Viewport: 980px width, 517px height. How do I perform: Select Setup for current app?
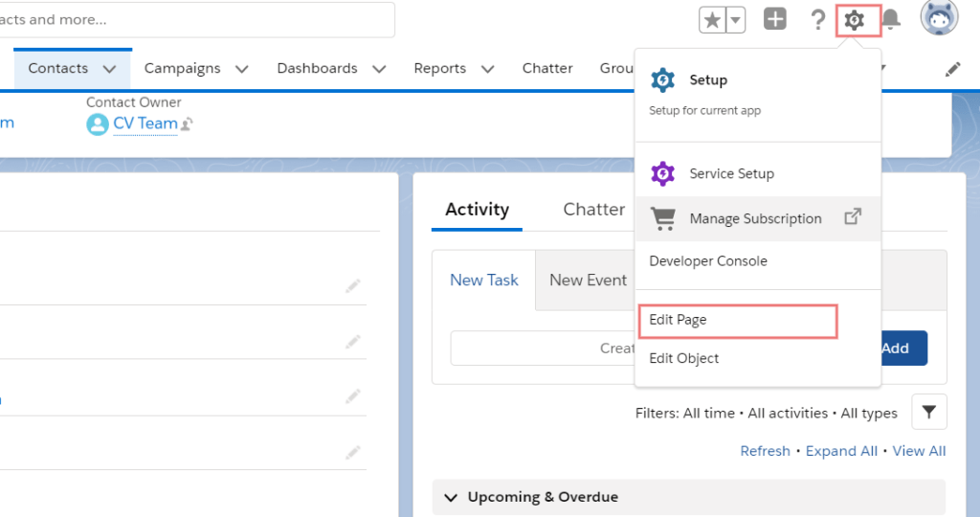(x=758, y=95)
